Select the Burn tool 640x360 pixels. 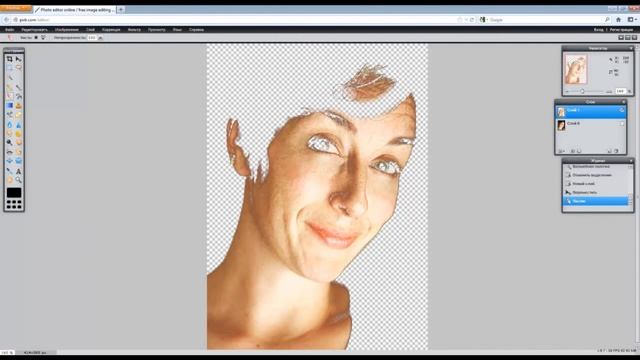tap(18, 142)
